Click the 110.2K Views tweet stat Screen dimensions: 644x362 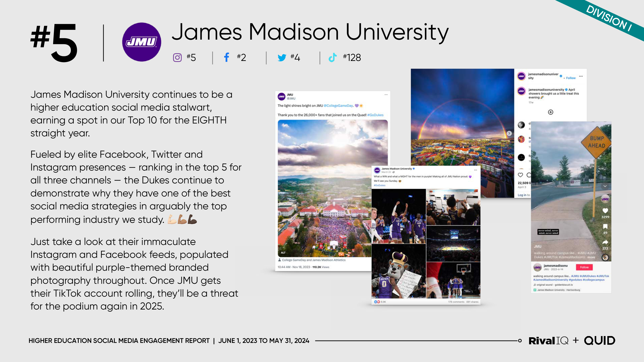321,267
